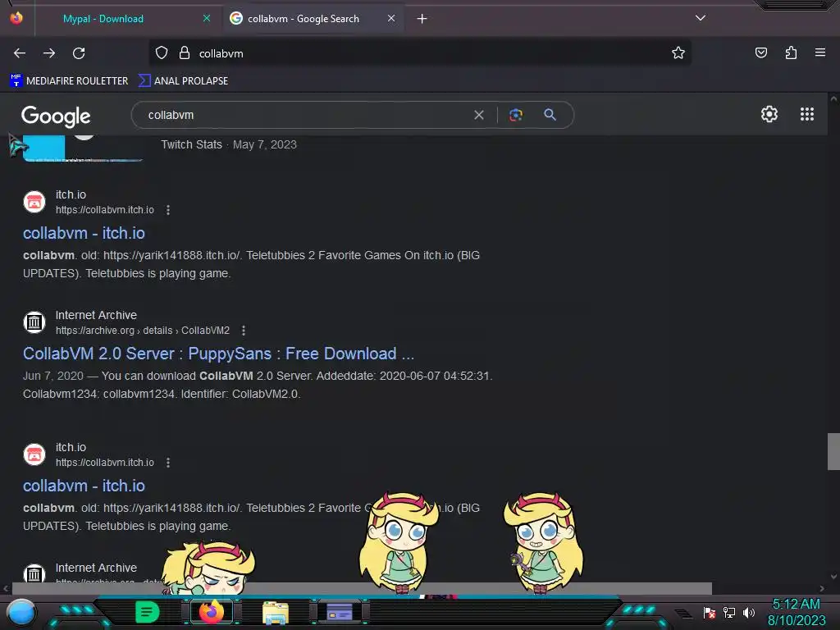The width and height of the screenshot is (840, 630).
Task: Click the Google logo
Action: [x=56, y=116]
